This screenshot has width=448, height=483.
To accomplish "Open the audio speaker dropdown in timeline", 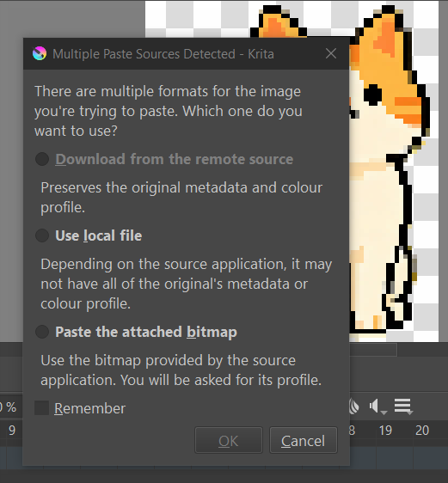I will 378,407.
